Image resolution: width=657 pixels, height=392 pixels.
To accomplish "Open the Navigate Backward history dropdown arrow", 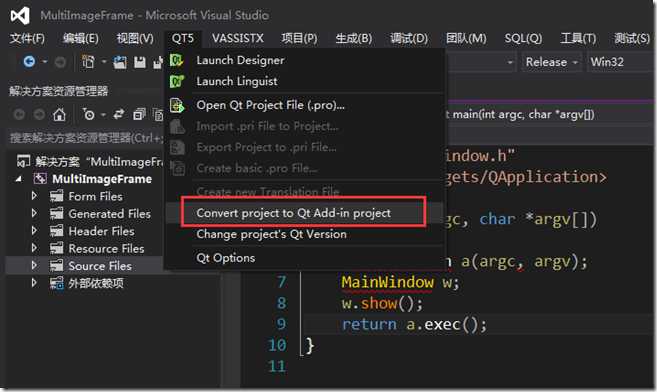I will point(44,62).
